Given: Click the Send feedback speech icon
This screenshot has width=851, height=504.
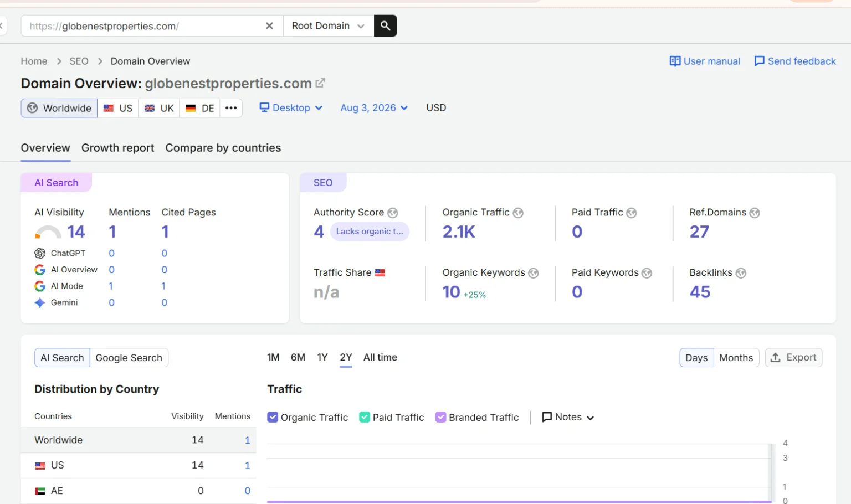Looking at the screenshot, I should (x=760, y=61).
